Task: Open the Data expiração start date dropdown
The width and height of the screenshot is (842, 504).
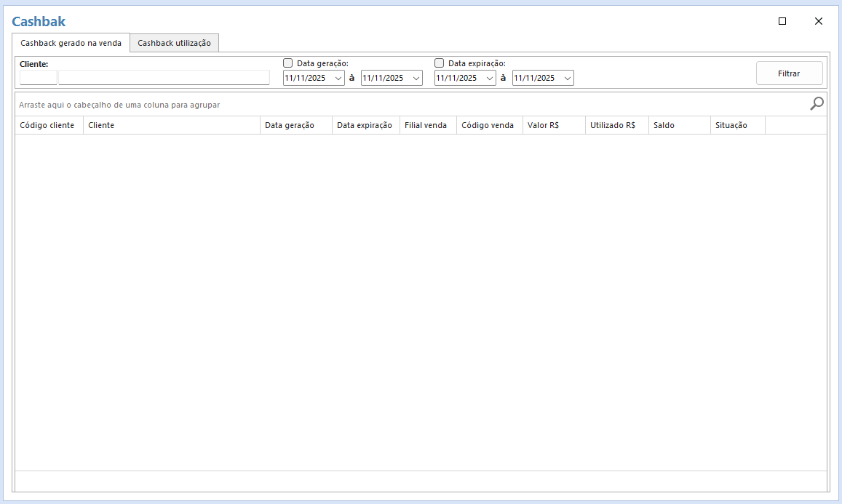Action: (x=489, y=78)
